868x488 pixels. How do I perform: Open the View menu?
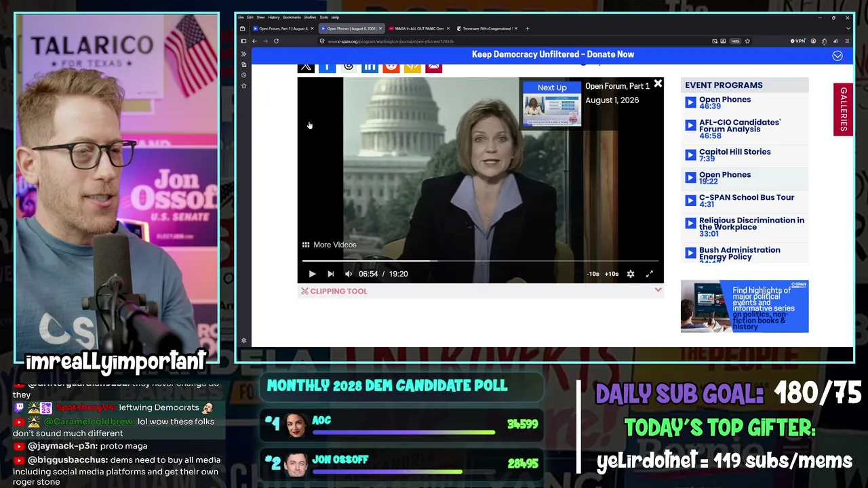(260, 17)
